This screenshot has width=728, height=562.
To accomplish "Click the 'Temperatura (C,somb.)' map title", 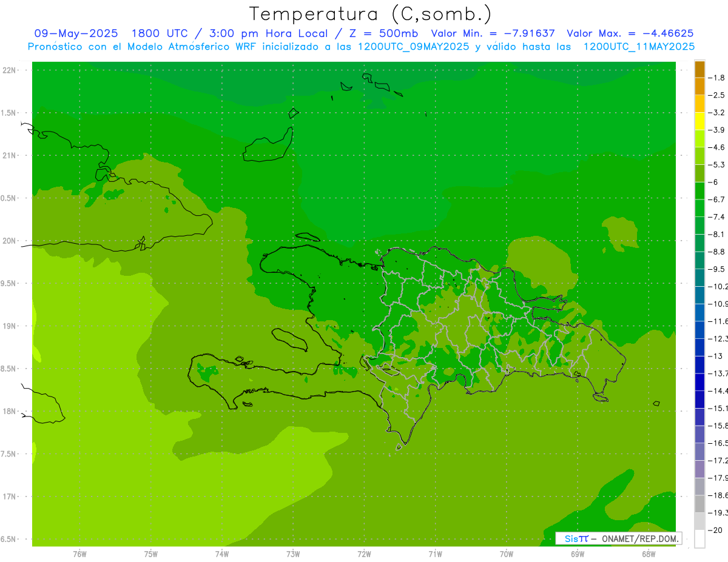I will click(x=371, y=14).
